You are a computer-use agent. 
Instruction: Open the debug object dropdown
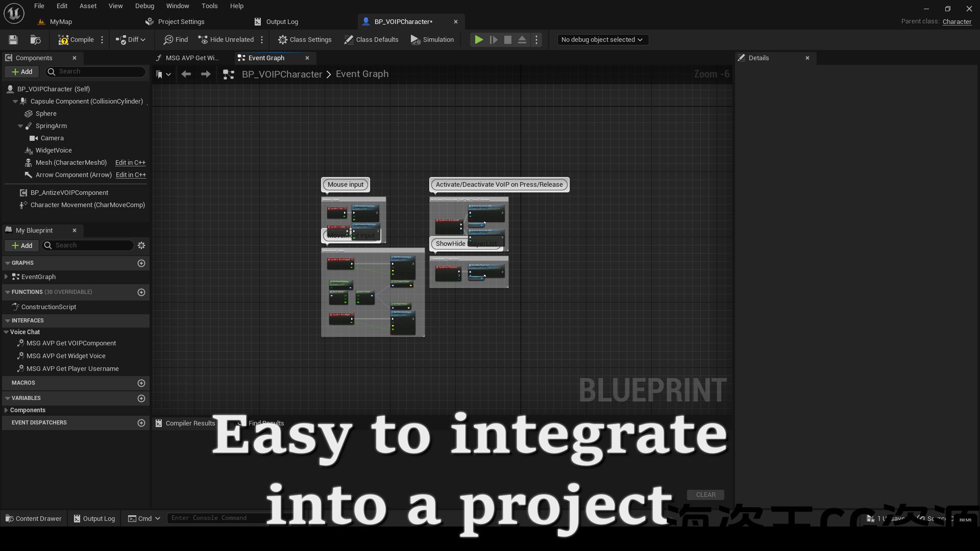tap(602, 40)
